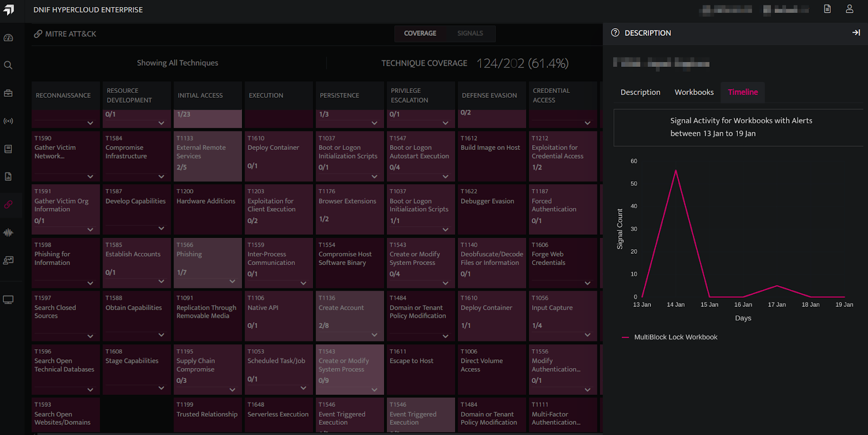
Task: Select T1606 Forge Web Credentials technique
Action: coord(563,263)
